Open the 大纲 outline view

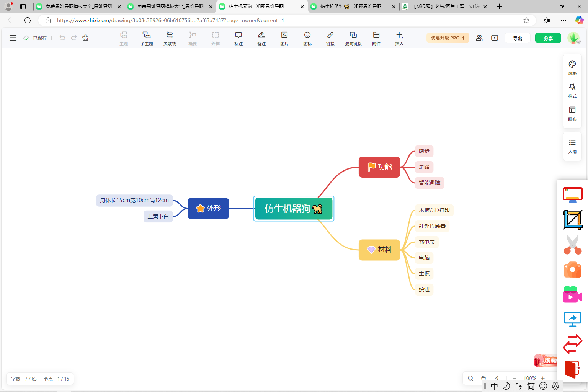pyautogui.click(x=572, y=146)
